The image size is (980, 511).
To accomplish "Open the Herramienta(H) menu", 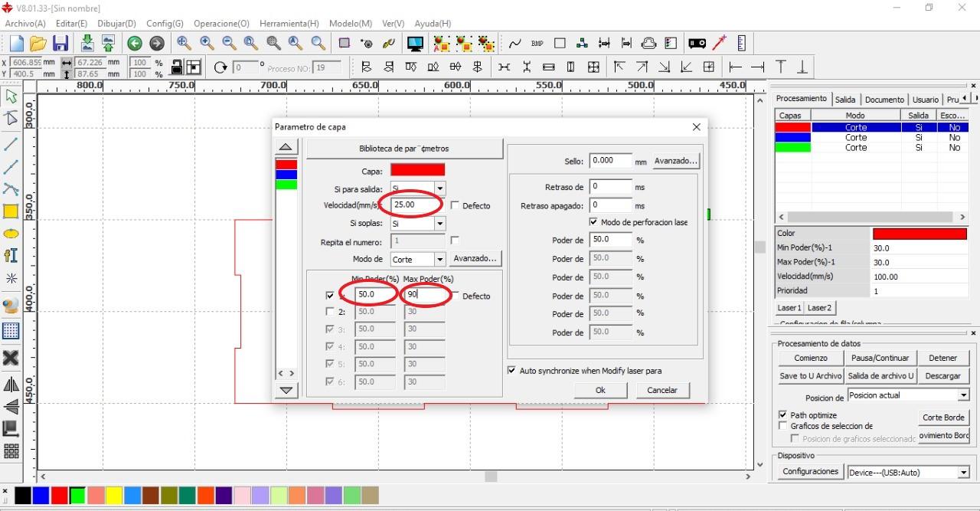I will click(289, 24).
